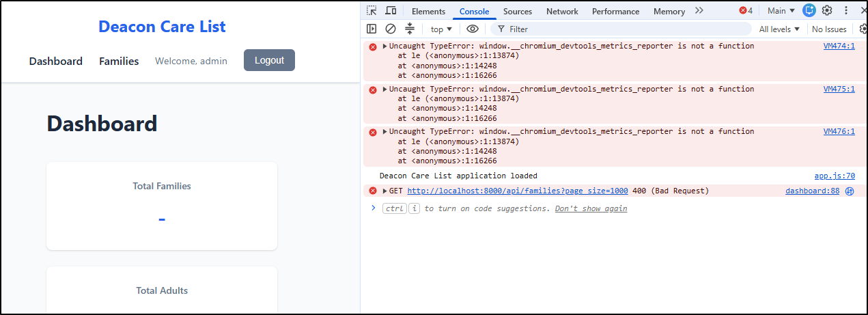868x315 pixels.
Task: Open the VM475:1 source link
Action: (x=839, y=89)
